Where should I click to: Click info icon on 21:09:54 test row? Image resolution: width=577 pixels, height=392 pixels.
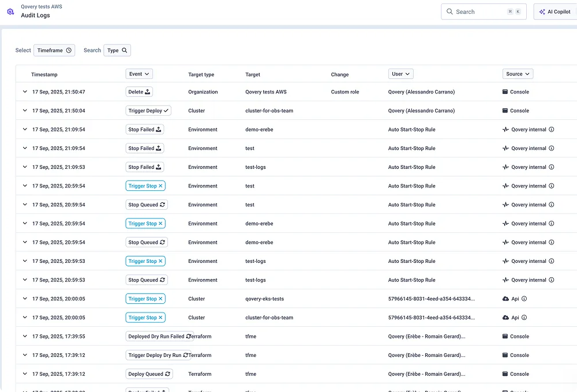tap(551, 148)
